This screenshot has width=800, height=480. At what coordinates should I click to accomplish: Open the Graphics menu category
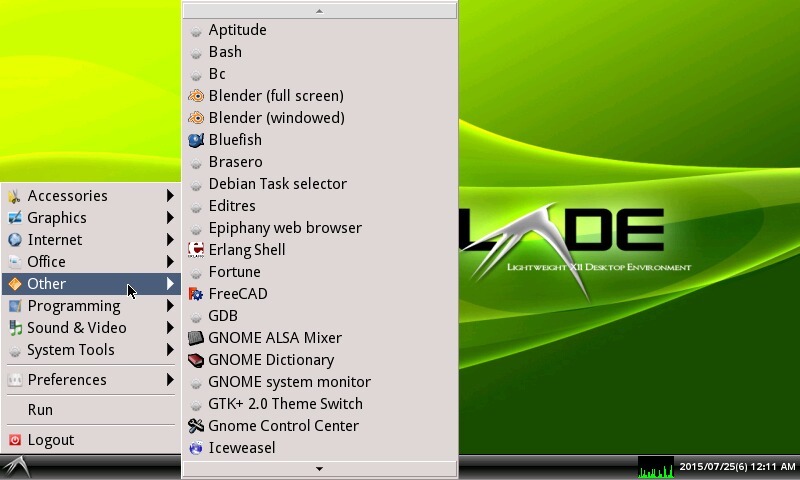pos(91,218)
